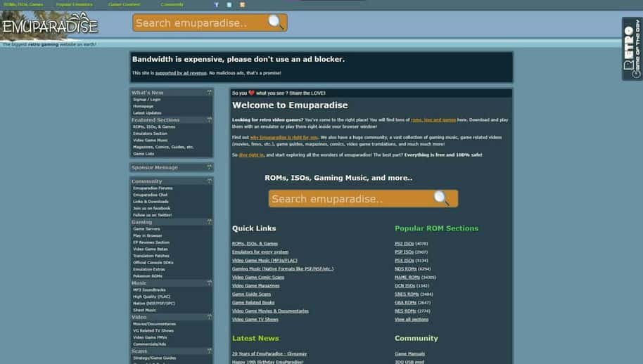The width and height of the screenshot is (643, 364).
Task: Open 20 Years of EmuParadise - Giveaway news
Action: pyautogui.click(x=269, y=353)
